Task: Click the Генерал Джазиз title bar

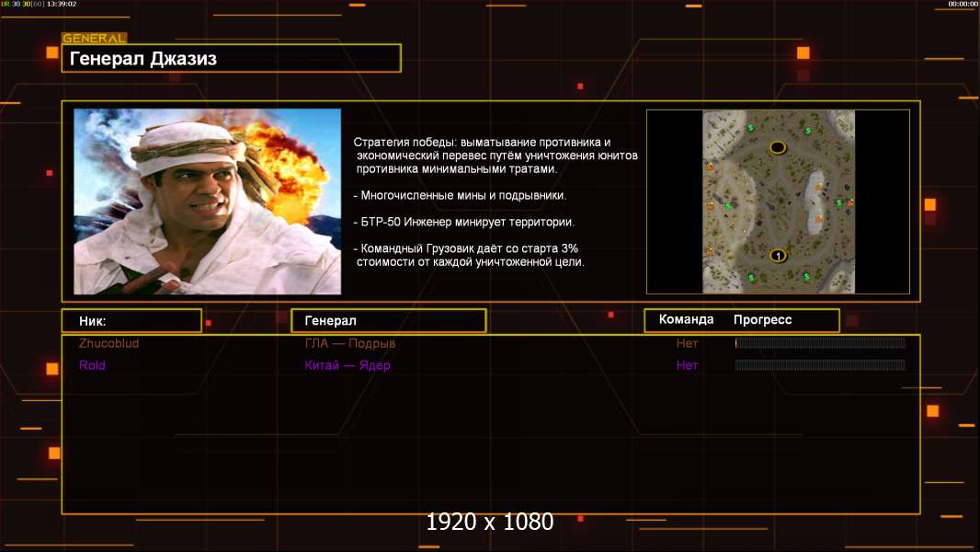Action: pyautogui.click(x=231, y=59)
